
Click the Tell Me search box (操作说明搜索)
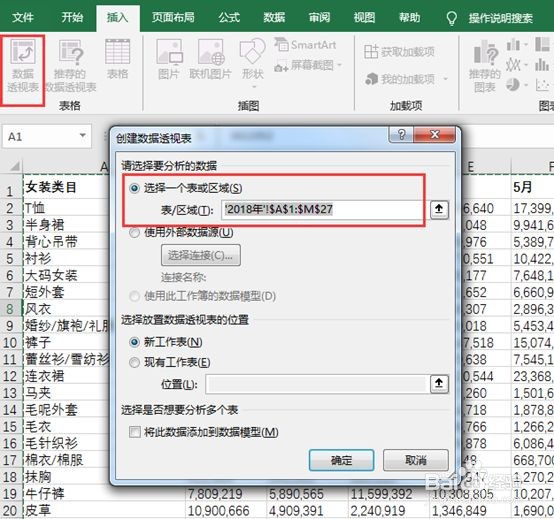click(x=500, y=18)
